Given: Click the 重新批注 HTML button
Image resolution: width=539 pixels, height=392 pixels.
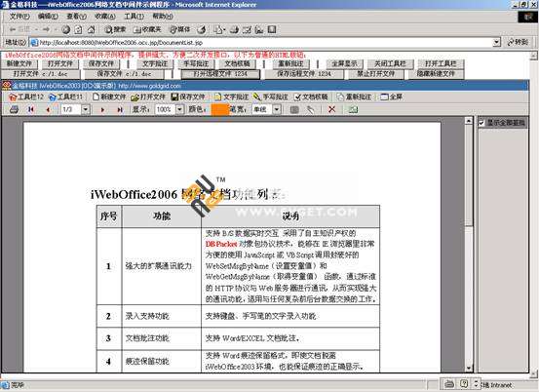Looking at the screenshot, I should click(290, 63).
